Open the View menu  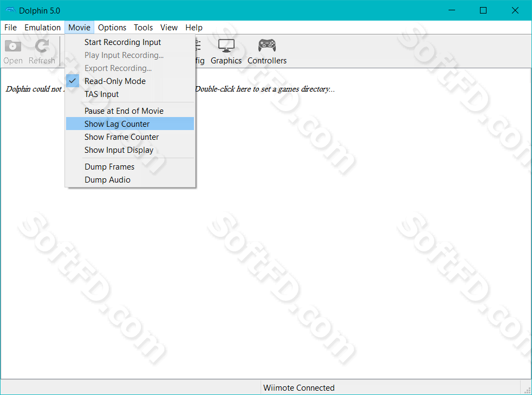(x=169, y=28)
